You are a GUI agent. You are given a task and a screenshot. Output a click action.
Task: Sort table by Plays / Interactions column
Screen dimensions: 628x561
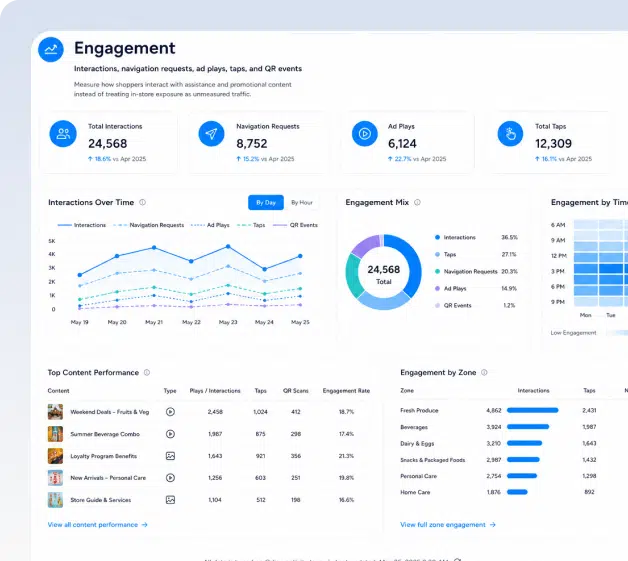(x=215, y=391)
